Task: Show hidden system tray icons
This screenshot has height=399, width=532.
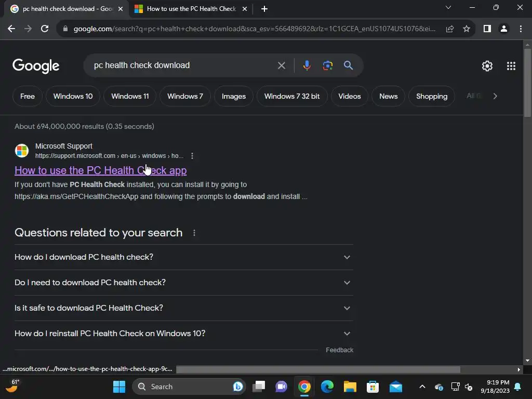Action: pos(422,387)
